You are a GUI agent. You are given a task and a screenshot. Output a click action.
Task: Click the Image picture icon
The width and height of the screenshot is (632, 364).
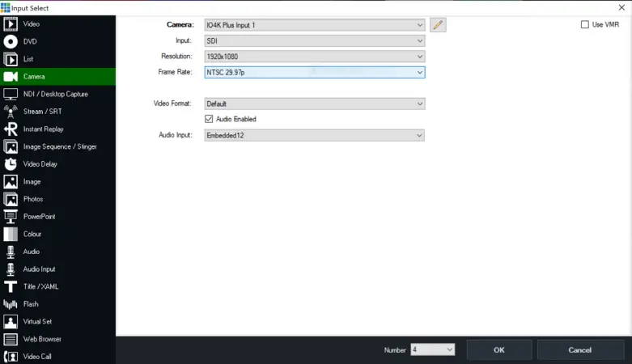tap(11, 182)
